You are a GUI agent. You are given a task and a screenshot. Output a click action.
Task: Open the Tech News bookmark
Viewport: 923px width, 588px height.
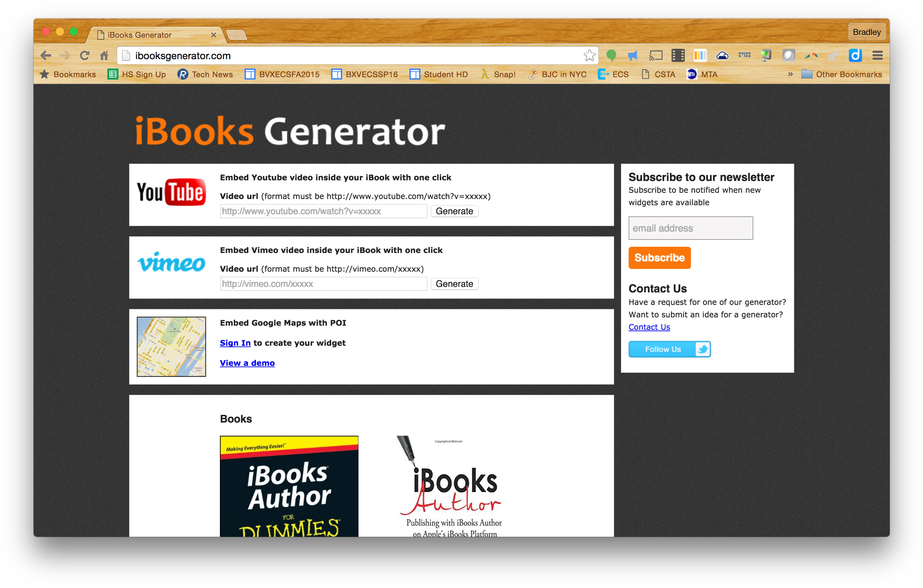tap(205, 74)
